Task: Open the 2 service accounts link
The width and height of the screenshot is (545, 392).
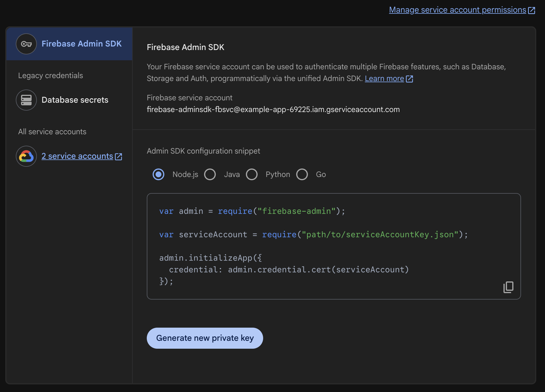Action: pyautogui.click(x=77, y=156)
